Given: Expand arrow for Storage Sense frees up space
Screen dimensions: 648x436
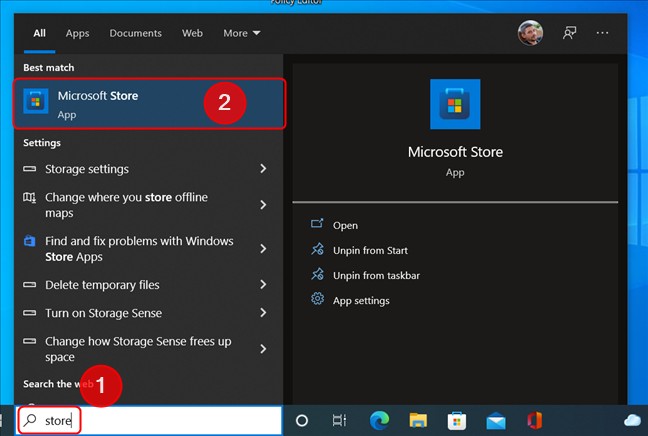Looking at the screenshot, I should click(263, 349).
